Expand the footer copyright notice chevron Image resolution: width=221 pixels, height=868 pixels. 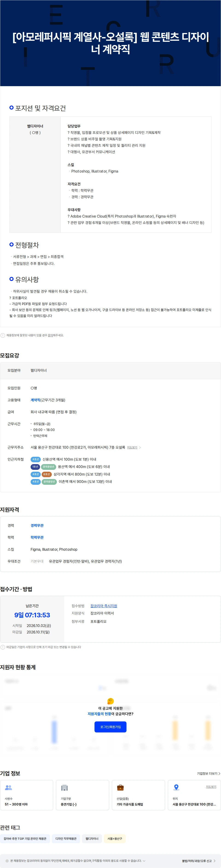pyautogui.click(x=144, y=861)
